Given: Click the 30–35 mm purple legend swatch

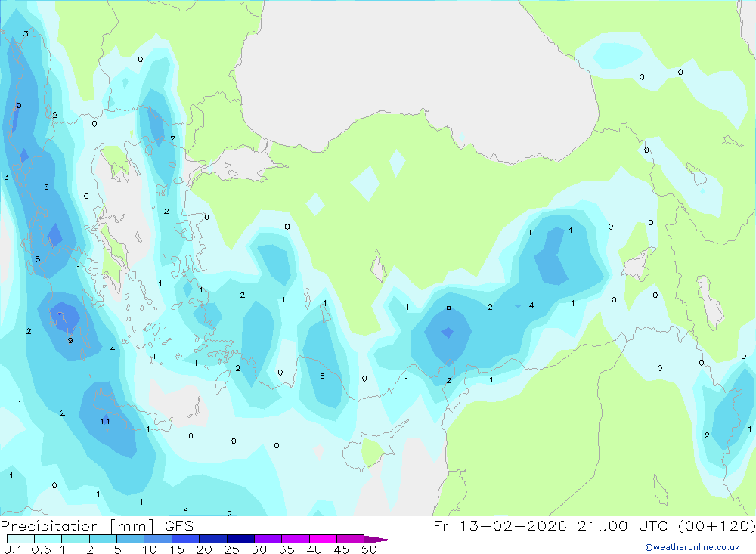Looking at the screenshot, I should [268, 539].
